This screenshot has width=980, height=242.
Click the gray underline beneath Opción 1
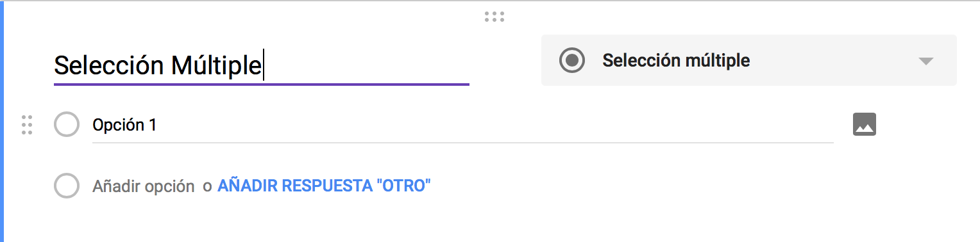point(463,142)
